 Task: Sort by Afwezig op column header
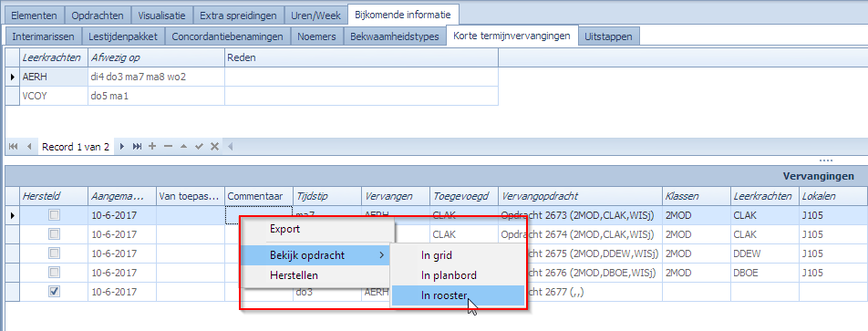[x=156, y=57]
